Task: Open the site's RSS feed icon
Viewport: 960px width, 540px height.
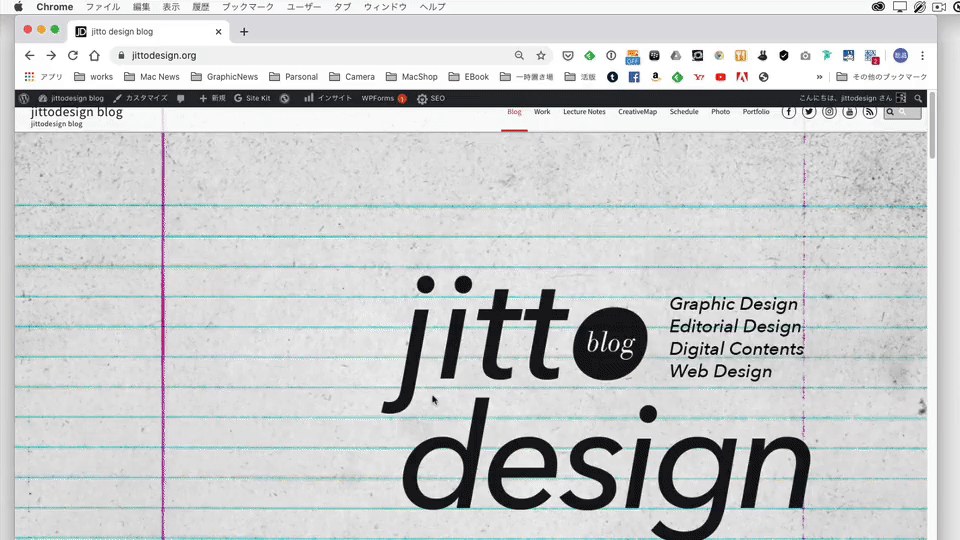Action: pyautogui.click(x=869, y=112)
